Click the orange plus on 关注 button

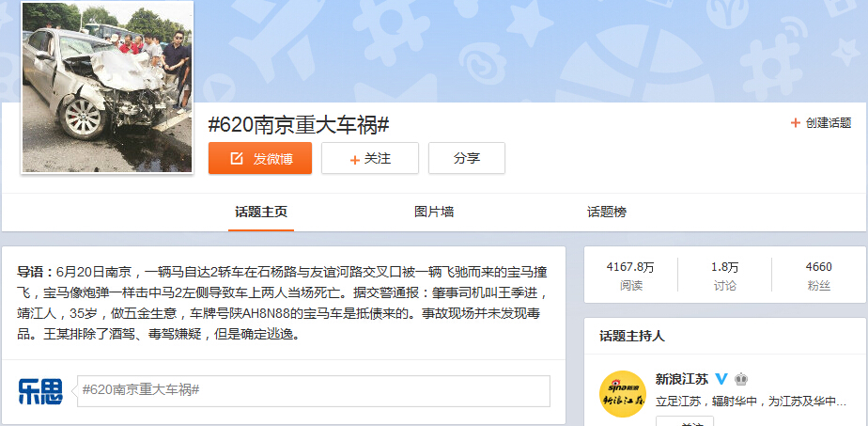355,160
